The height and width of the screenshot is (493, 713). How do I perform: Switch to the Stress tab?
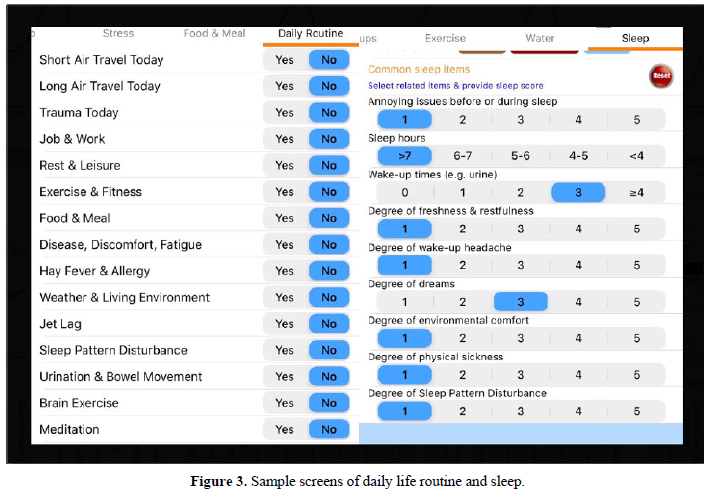click(x=118, y=34)
